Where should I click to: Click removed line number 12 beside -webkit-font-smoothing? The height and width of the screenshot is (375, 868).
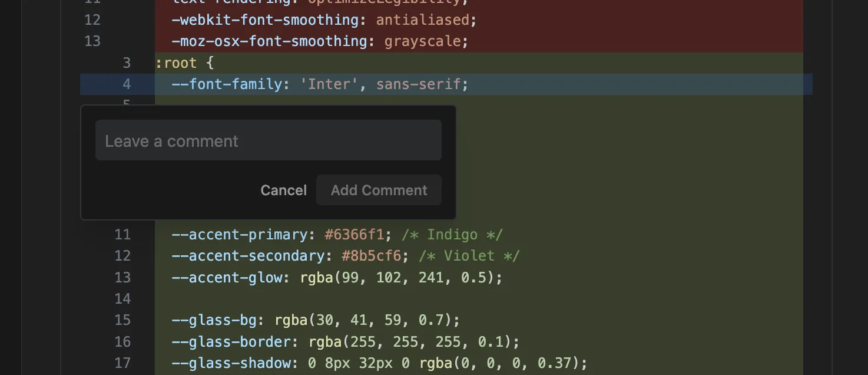[x=92, y=20]
